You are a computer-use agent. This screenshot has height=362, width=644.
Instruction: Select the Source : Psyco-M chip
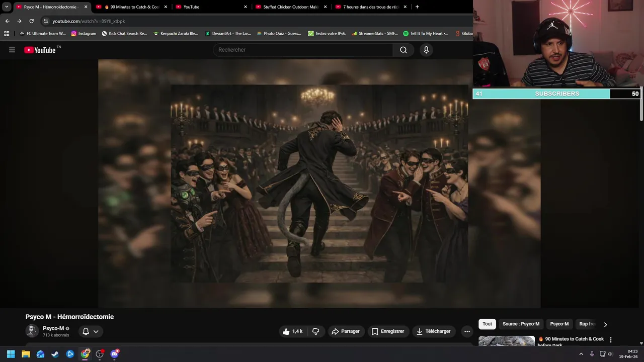click(521, 324)
